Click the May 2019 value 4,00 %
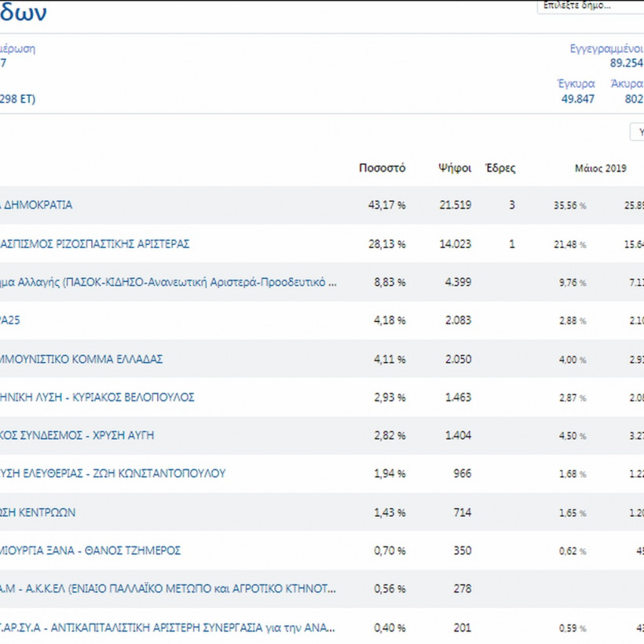The width and height of the screenshot is (644, 644). point(572,360)
